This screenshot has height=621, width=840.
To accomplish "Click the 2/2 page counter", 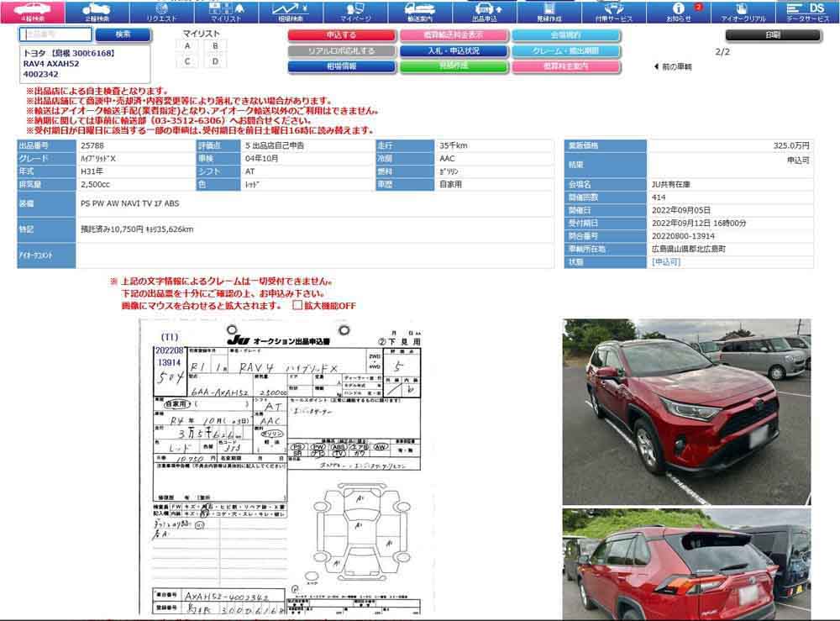I will (x=722, y=52).
